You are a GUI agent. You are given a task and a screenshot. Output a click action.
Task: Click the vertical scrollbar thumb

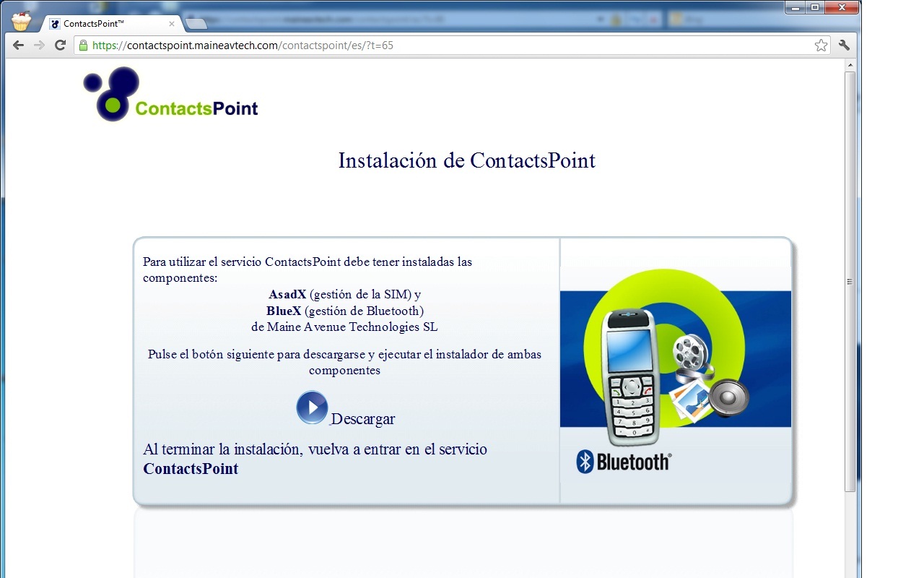point(850,282)
